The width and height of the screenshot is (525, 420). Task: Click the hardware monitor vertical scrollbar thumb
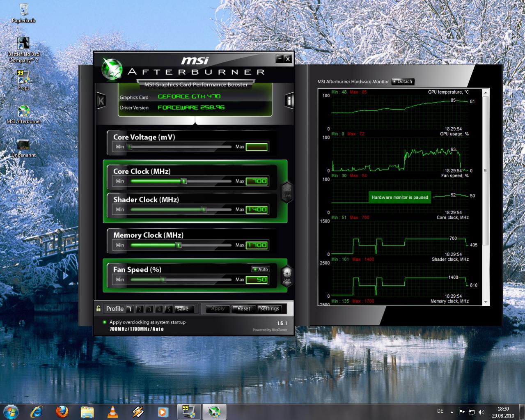(x=486, y=171)
